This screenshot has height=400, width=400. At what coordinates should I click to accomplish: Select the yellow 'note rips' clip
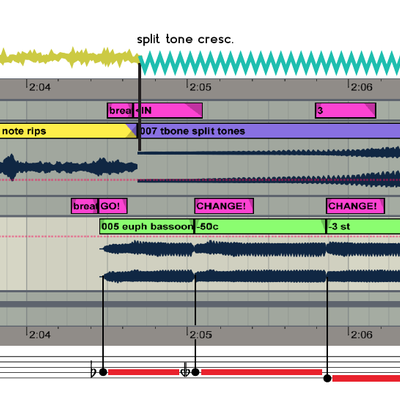pyautogui.click(x=68, y=131)
